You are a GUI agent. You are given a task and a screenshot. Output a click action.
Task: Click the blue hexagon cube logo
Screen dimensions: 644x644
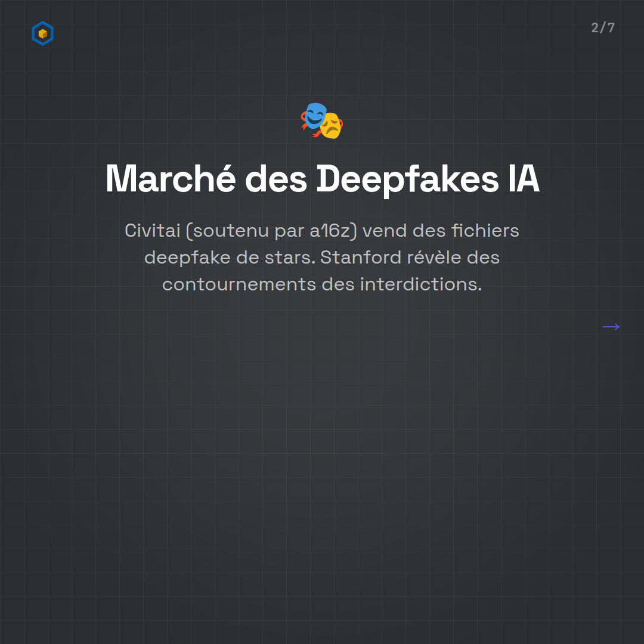pos(42,33)
